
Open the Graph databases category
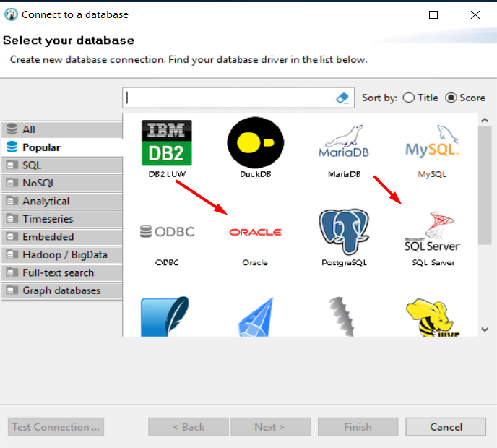pos(62,290)
